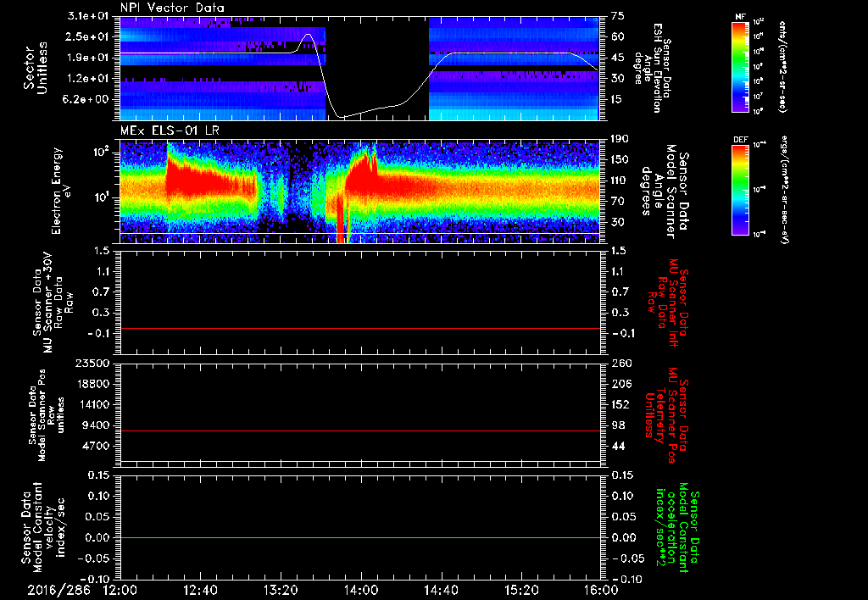Select the red 'MU Scanner Pos Telemetry' title
The width and height of the screenshot is (868, 600).
pos(668,415)
